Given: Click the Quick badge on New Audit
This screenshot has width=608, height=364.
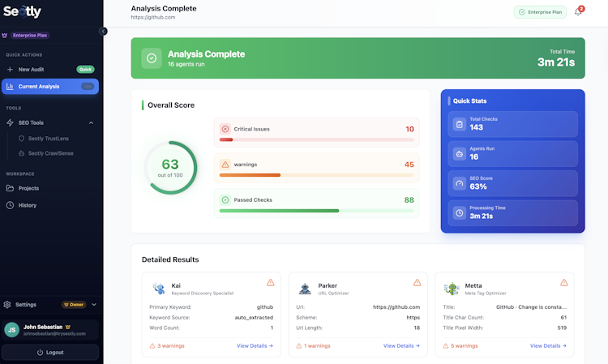Looking at the screenshot, I should [x=85, y=70].
